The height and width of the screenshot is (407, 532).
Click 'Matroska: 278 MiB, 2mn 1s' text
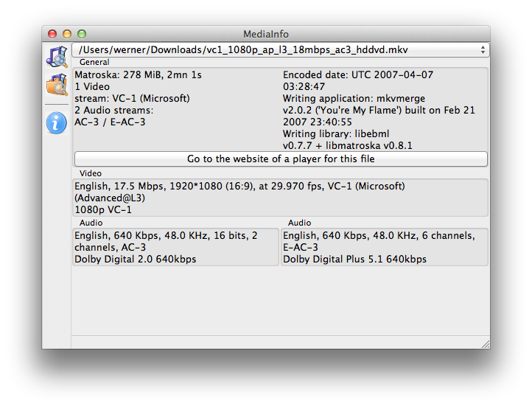(x=138, y=74)
